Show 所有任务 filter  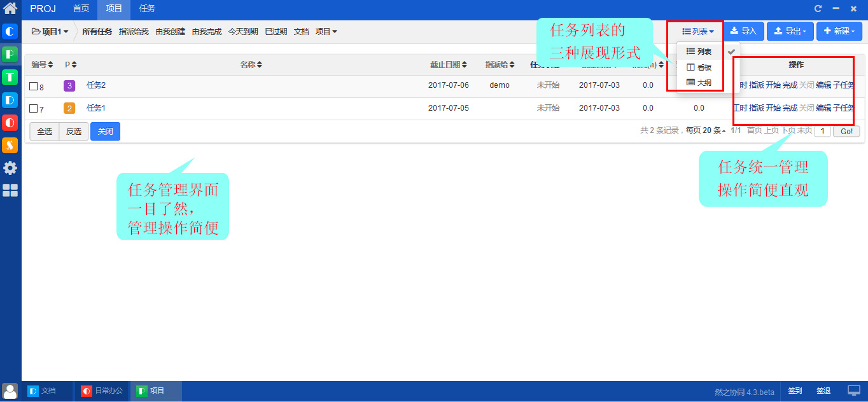click(97, 31)
